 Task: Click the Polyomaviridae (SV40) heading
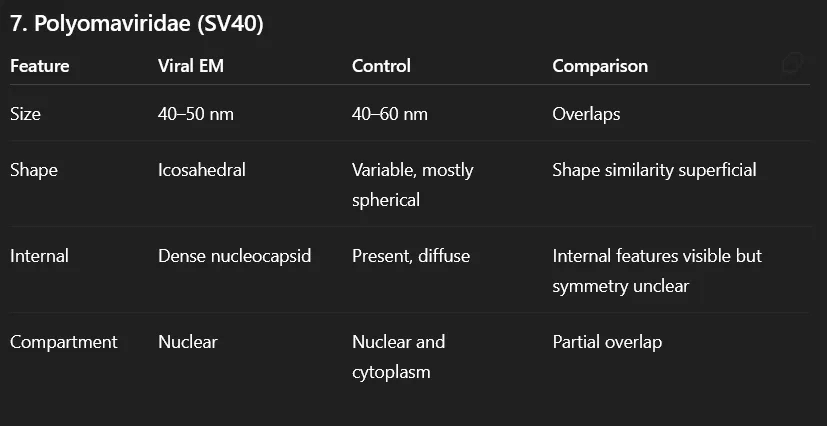point(136,25)
